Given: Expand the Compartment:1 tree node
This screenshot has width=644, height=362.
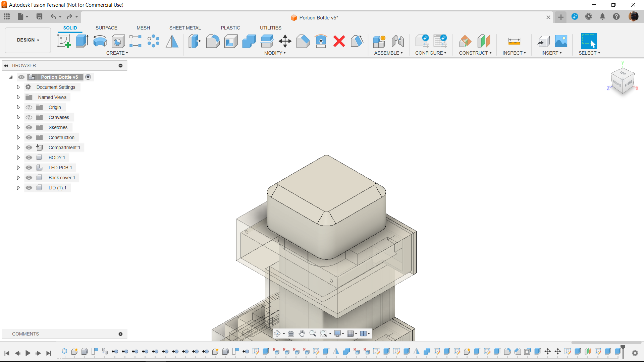Looking at the screenshot, I should pos(18,147).
